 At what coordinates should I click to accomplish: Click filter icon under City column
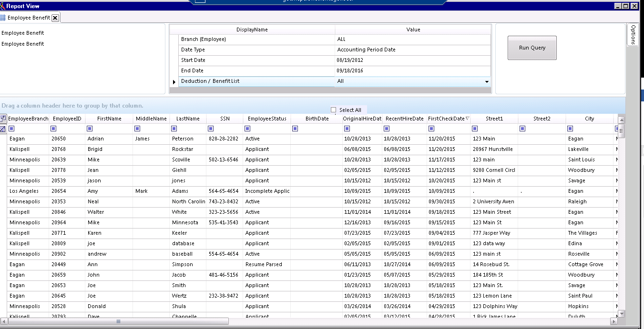tap(570, 129)
